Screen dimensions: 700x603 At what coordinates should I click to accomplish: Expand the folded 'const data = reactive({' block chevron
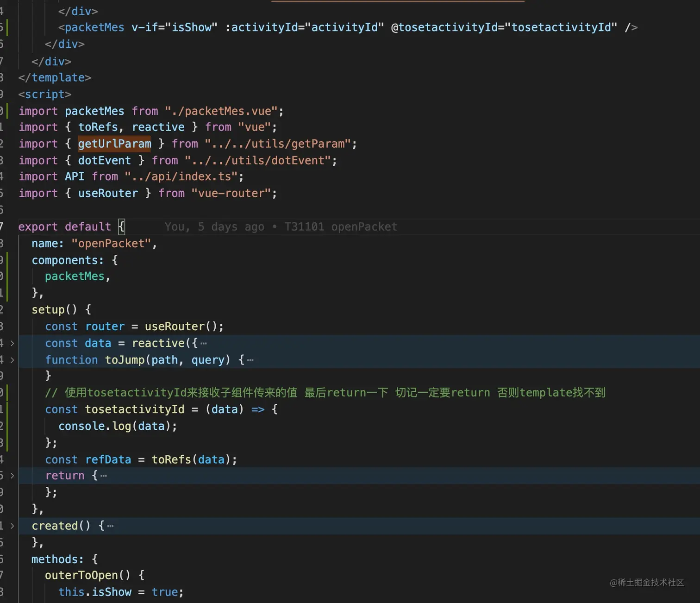(12, 343)
